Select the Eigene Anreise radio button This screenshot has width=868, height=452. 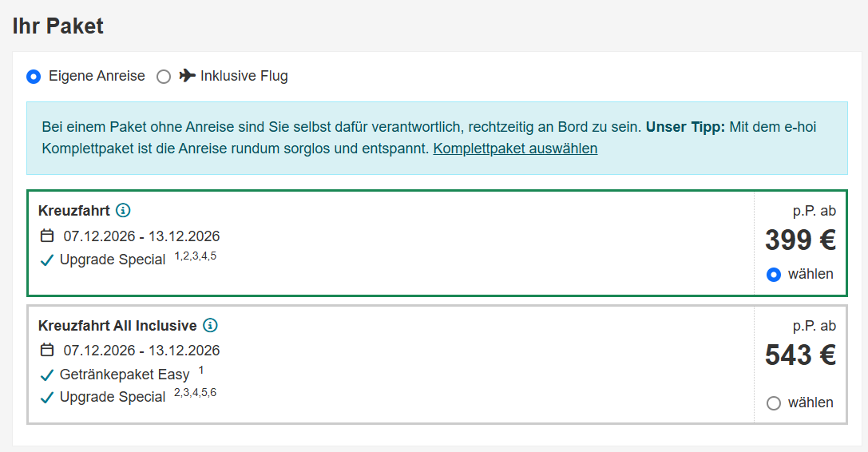click(34, 77)
